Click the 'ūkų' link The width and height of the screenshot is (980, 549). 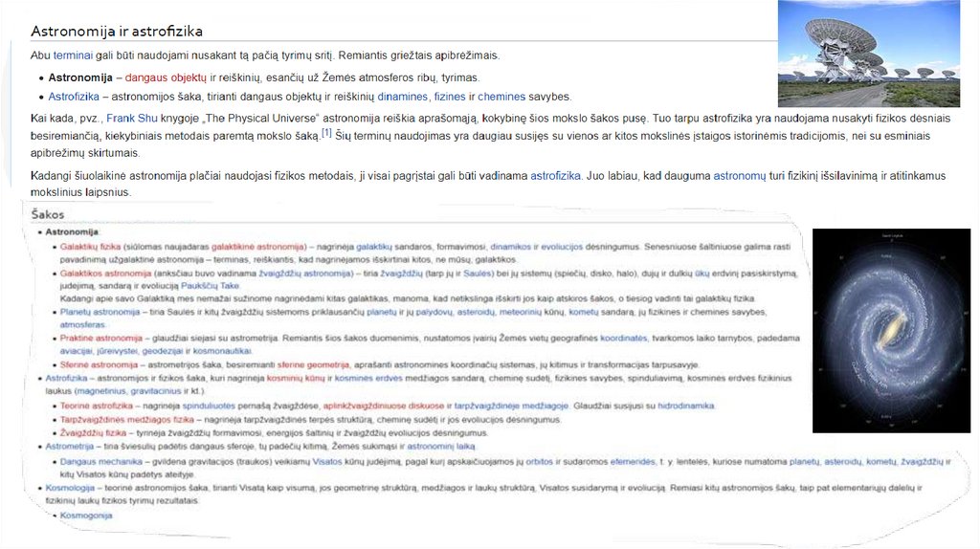coord(702,274)
